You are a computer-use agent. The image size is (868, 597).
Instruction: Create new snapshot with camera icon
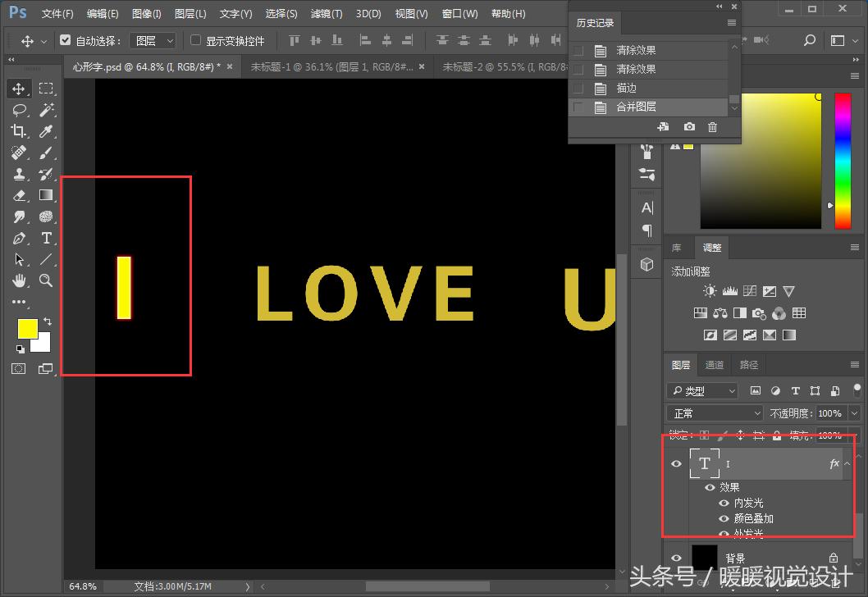pos(689,127)
